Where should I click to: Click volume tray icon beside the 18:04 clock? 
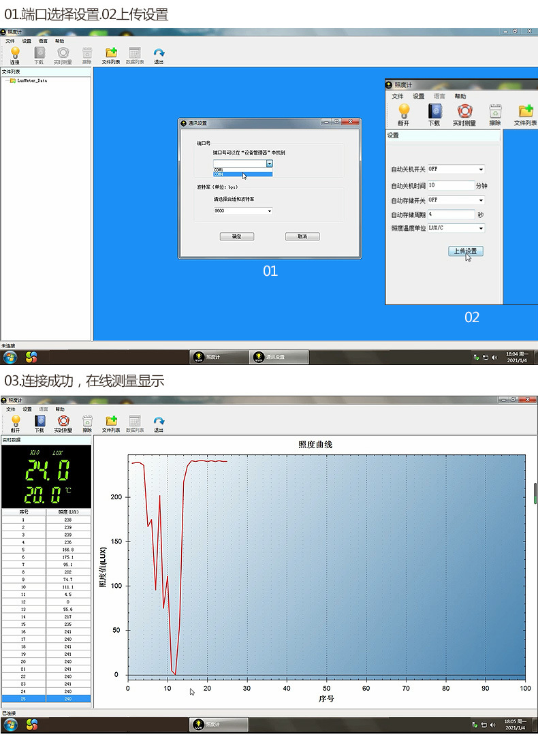[x=494, y=358]
